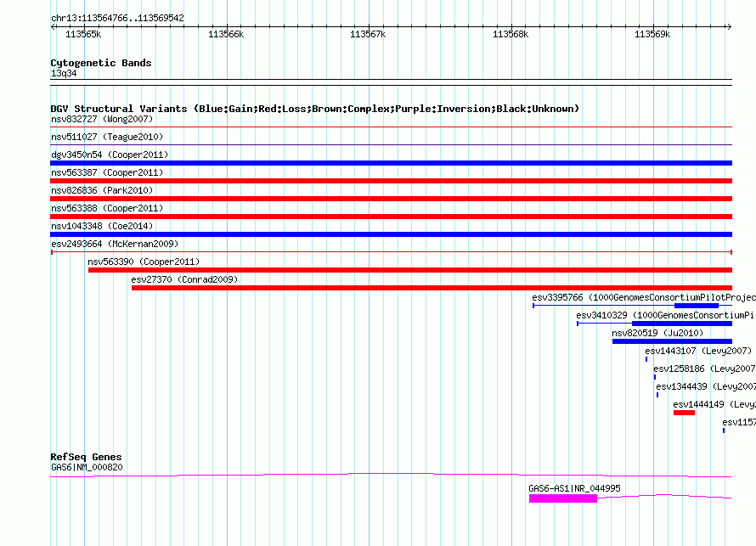Select the nsv563388 (Cooper2011) red bar
756x546 pixels.
pos(391,217)
